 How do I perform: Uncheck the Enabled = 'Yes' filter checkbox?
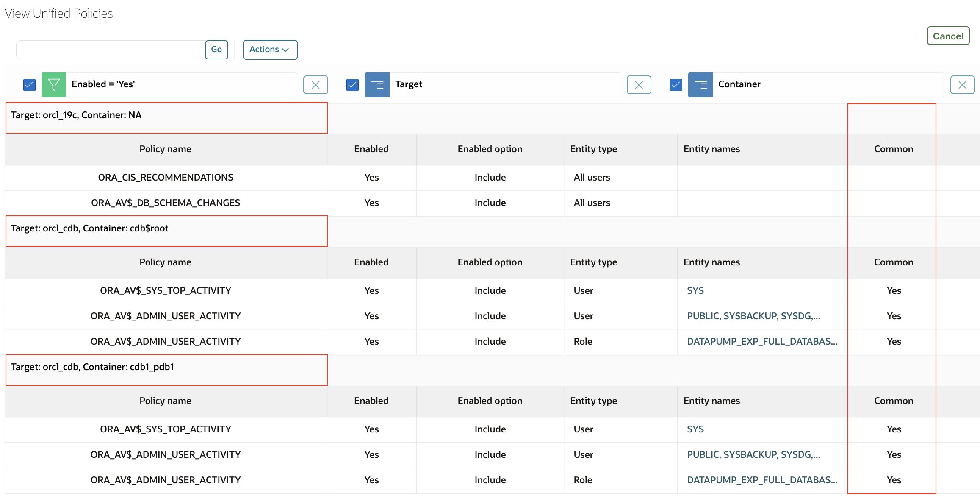coord(29,84)
